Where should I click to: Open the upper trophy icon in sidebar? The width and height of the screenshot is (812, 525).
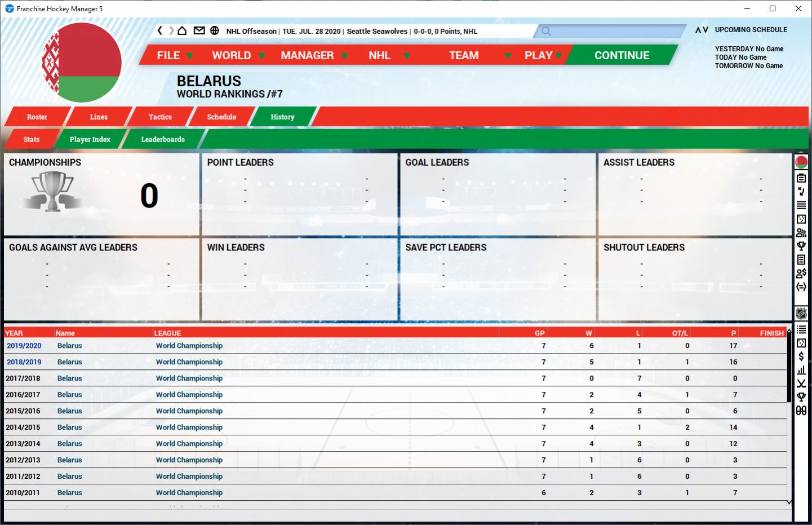pyautogui.click(x=801, y=246)
